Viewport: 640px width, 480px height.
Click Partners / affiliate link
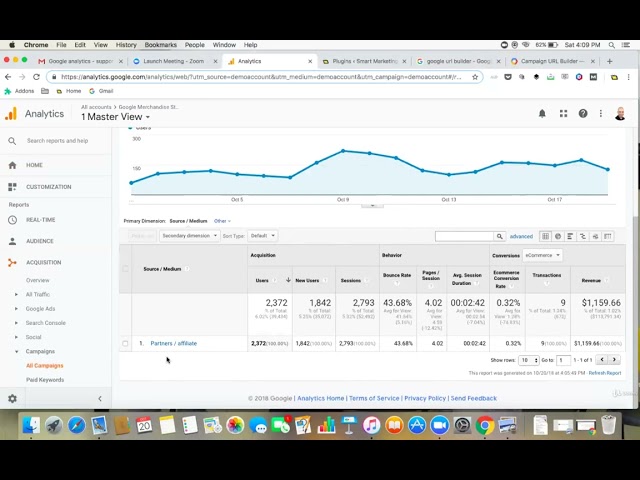[173, 343]
